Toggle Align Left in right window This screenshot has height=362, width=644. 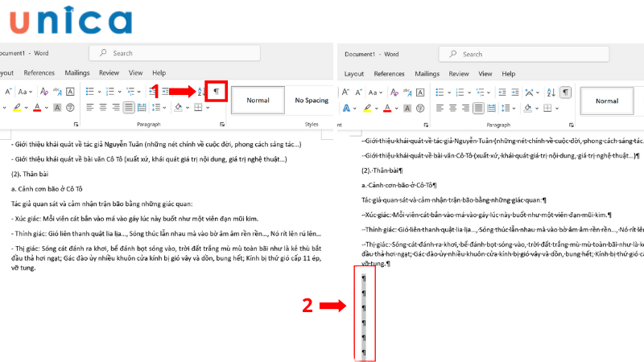[x=440, y=109]
